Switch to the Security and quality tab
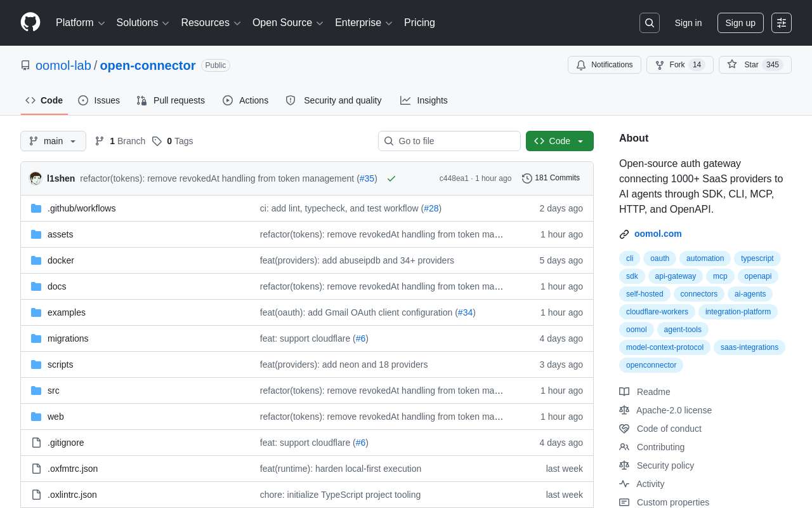 (334, 100)
